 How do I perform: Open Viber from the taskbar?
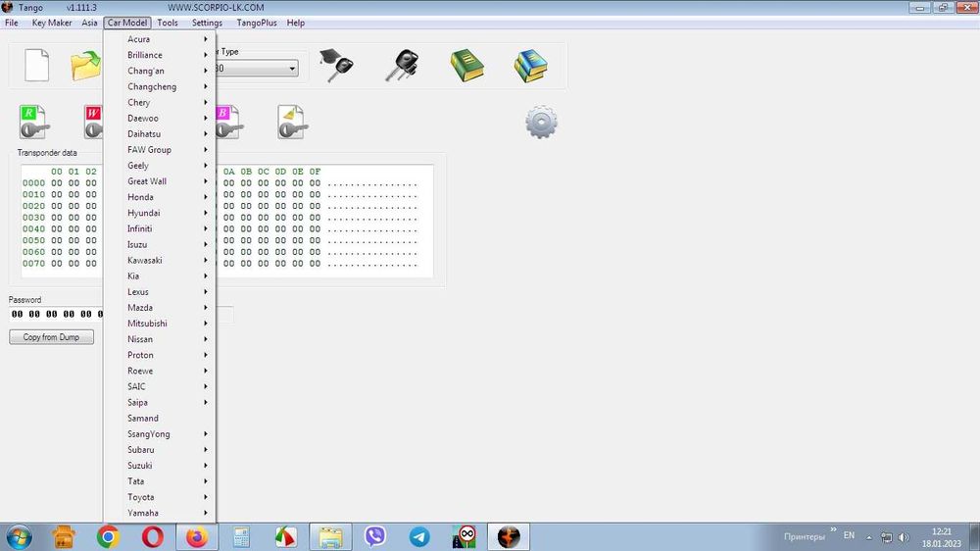point(375,536)
